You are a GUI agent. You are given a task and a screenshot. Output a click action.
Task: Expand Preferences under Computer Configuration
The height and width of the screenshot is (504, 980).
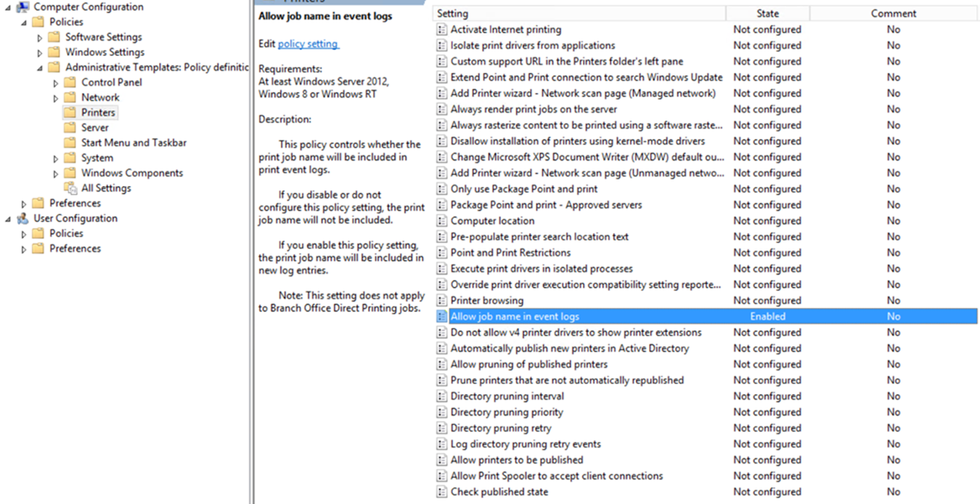pyautogui.click(x=24, y=204)
